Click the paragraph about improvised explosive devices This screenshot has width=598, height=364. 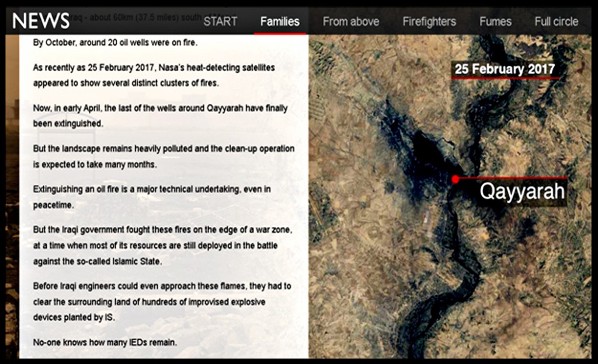click(x=162, y=302)
